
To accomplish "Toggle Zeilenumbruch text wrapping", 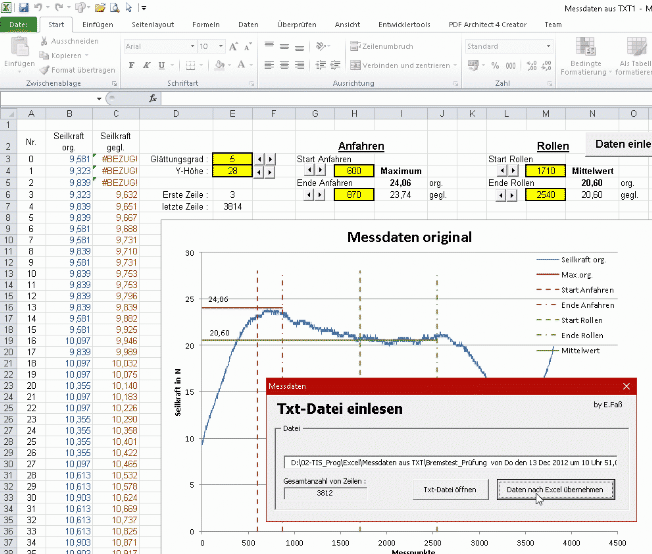I will click(383, 46).
